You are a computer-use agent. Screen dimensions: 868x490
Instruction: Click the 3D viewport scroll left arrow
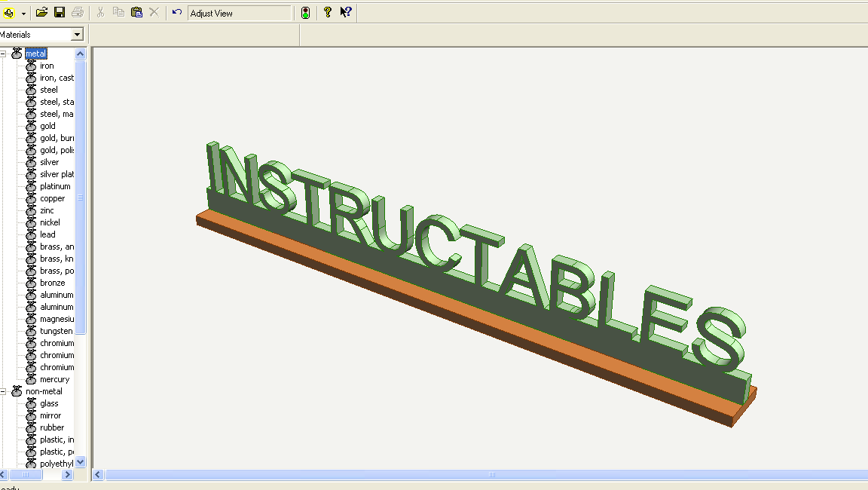click(98, 474)
